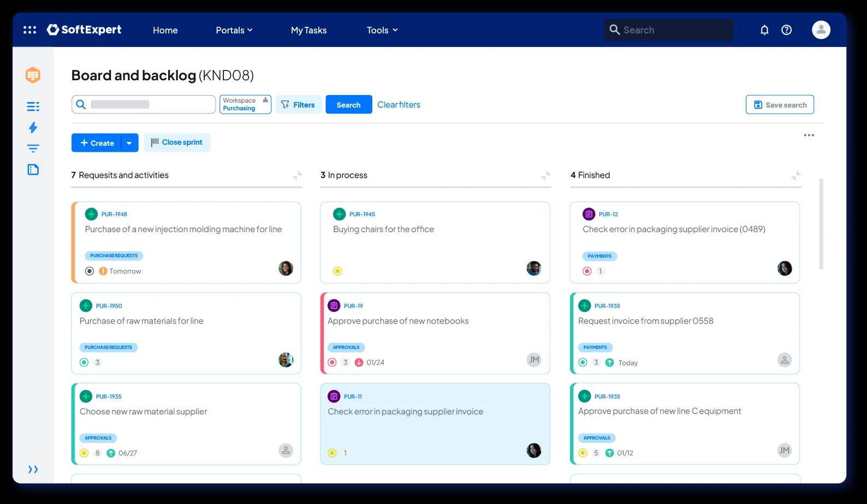Click the green plus icon on PUR-1945
Viewport: 867px width, 504px height.
340,214
